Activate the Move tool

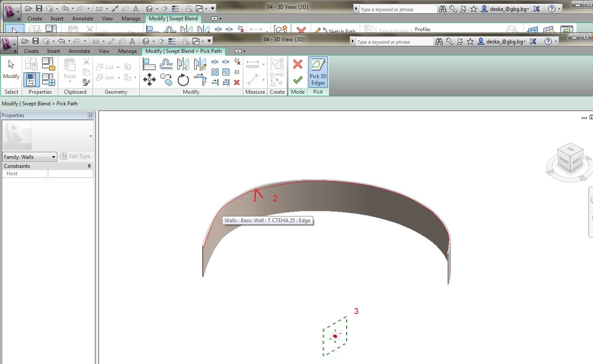point(149,79)
